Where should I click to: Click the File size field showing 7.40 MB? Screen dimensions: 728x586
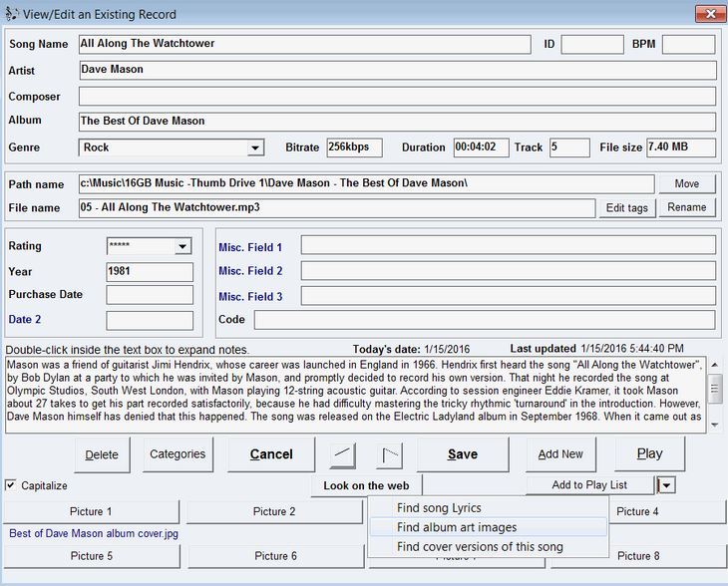[x=681, y=147]
